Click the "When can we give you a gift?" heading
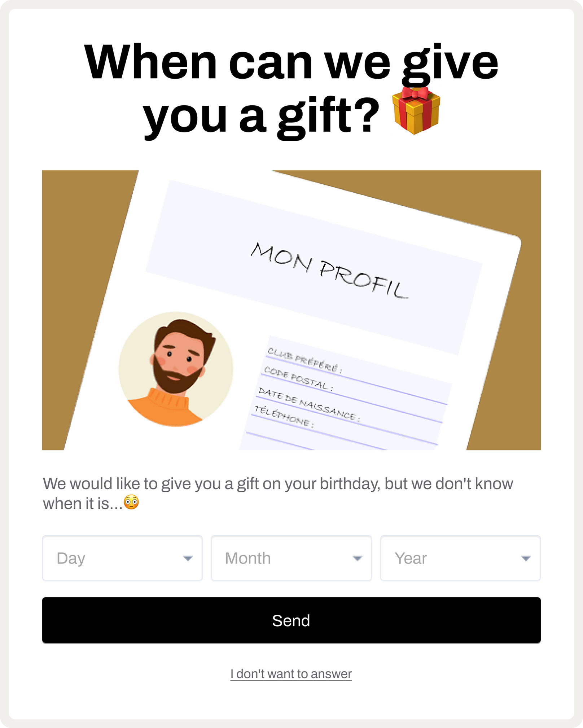The height and width of the screenshot is (728, 583). pyautogui.click(x=291, y=89)
